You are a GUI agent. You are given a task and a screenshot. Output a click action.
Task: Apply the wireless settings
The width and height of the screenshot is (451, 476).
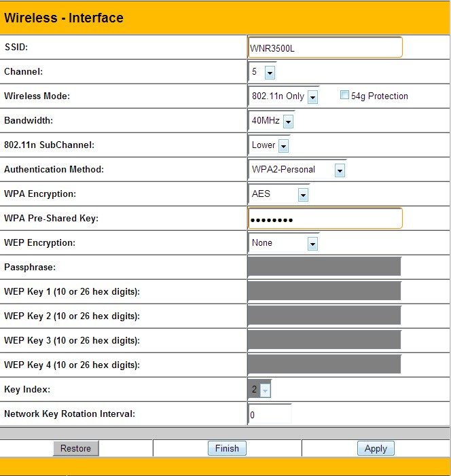pyautogui.click(x=376, y=448)
